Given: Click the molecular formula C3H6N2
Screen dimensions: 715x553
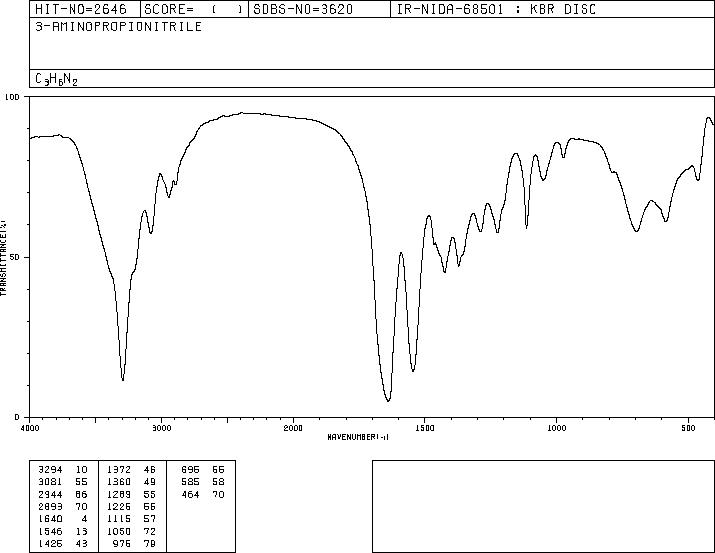Looking at the screenshot, I should 57,79.
